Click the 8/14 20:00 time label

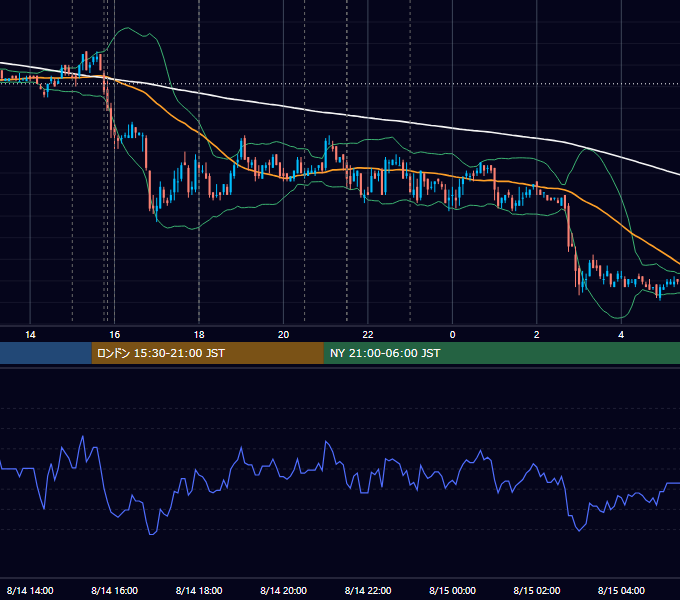pyautogui.click(x=283, y=590)
